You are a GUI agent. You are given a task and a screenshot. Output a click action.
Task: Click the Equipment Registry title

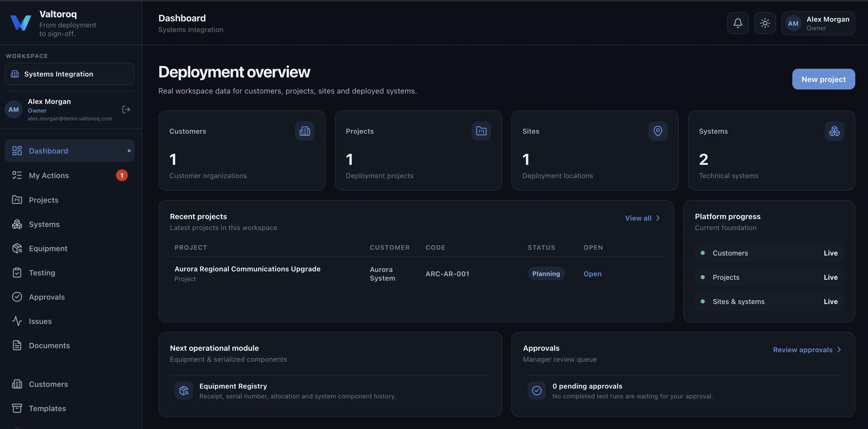(233, 386)
